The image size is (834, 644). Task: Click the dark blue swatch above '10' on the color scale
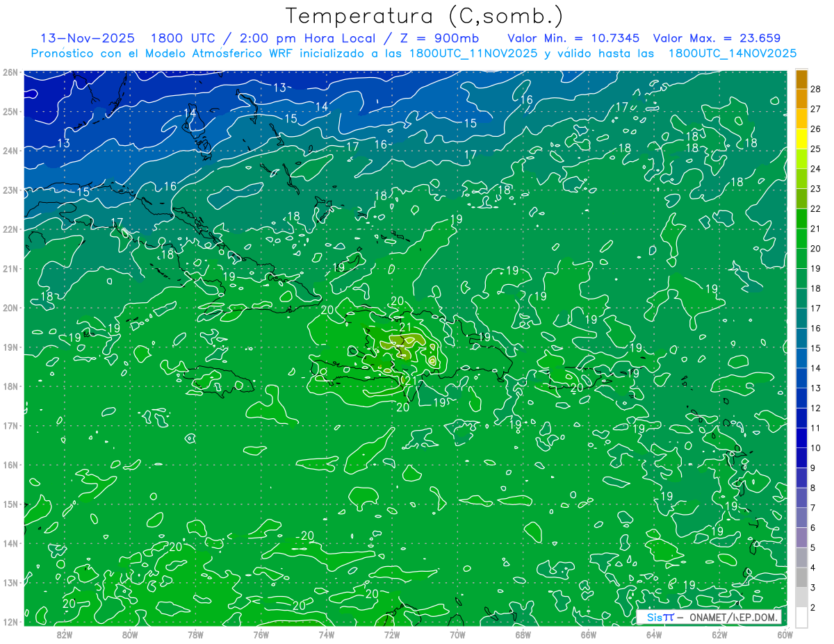click(x=801, y=438)
